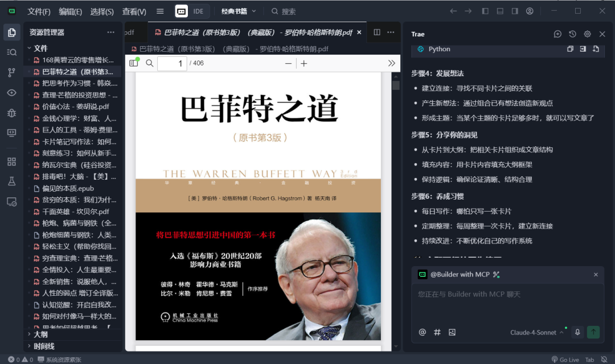Open notifications bell in status bar

(x=604, y=359)
